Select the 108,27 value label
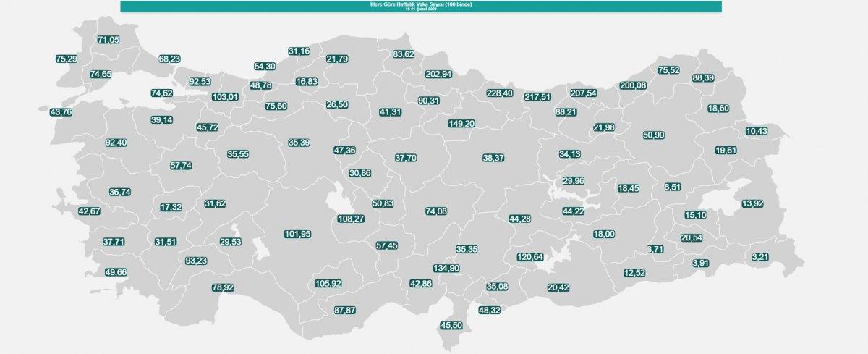868x354 pixels. point(352,218)
